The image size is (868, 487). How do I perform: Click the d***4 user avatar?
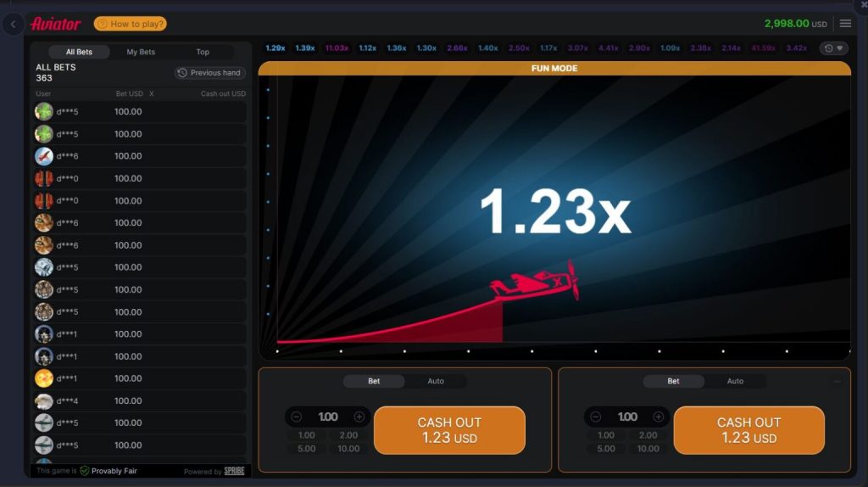pyautogui.click(x=44, y=400)
